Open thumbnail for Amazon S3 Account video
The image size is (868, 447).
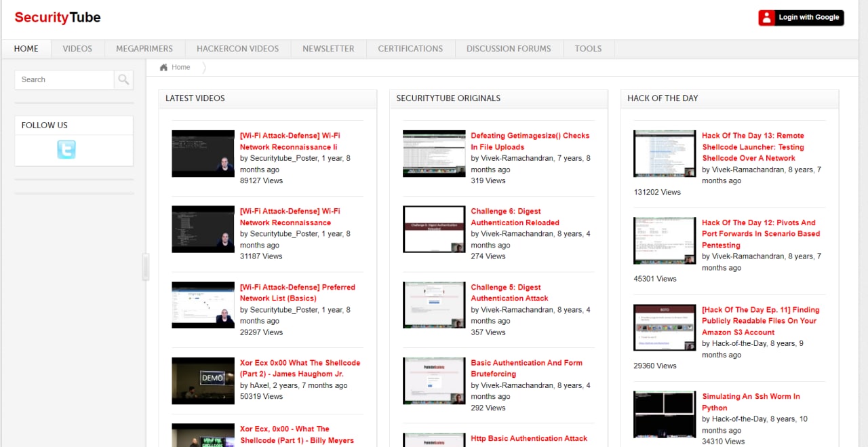(x=665, y=328)
